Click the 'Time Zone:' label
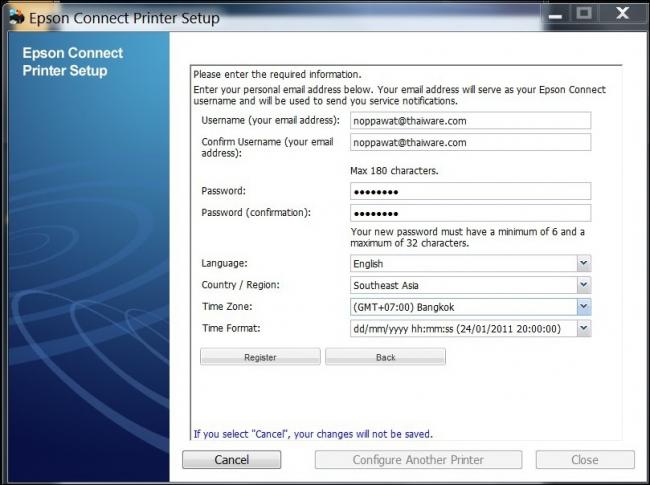Viewport: 650px width, 485px height. pyautogui.click(x=227, y=306)
